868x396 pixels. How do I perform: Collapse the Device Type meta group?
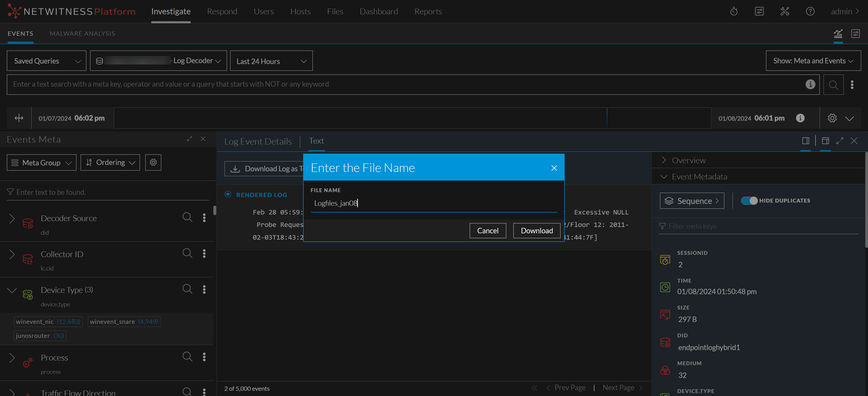12,290
